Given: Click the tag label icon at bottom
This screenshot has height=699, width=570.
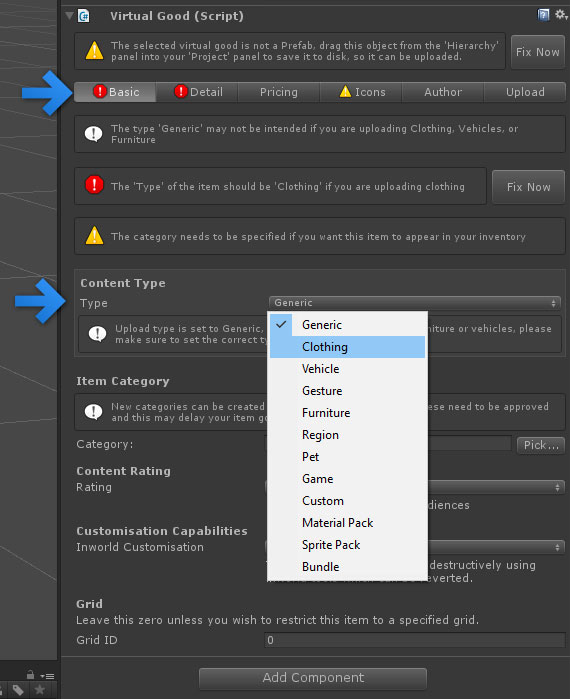Looking at the screenshot, I should pos(18,690).
